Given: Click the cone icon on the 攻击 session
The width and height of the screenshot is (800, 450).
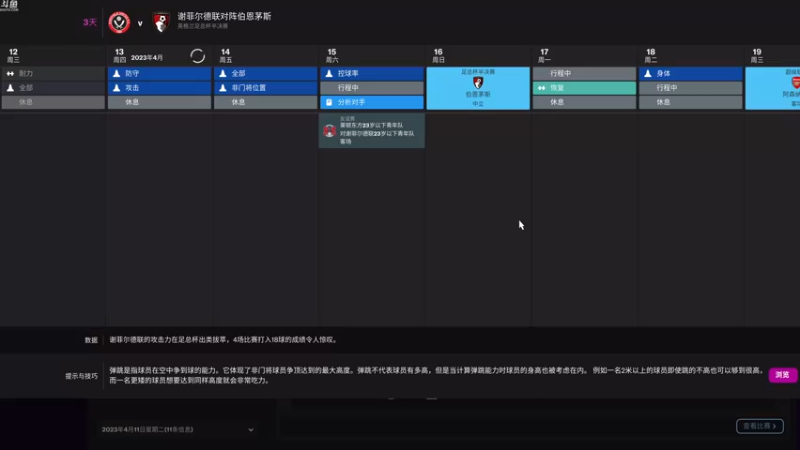Looking at the screenshot, I should click(x=116, y=88).
